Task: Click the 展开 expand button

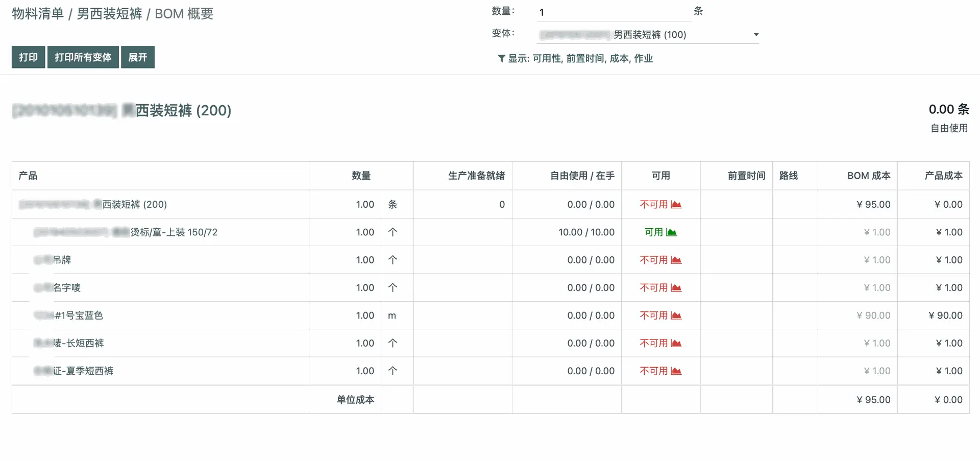Action: 137,57
